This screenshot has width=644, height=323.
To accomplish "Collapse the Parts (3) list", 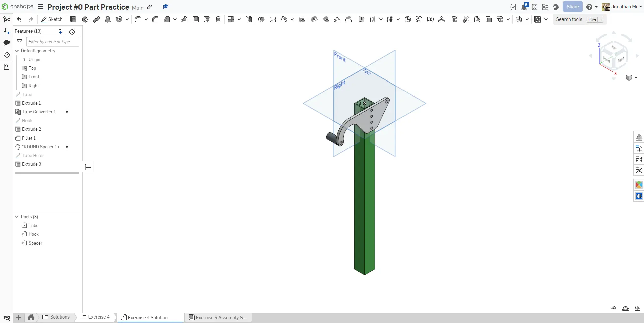I will click(x=17, y=217).
